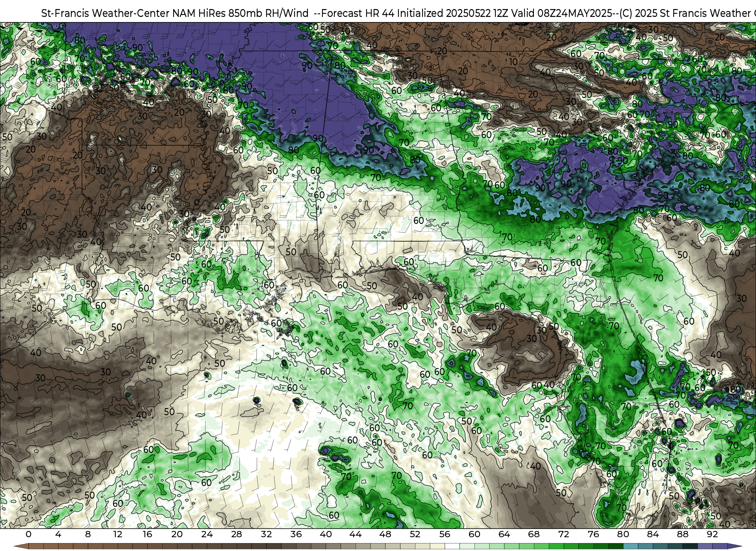Click 'Initialized 20250522 12Z' in the header
756x551 pixels.
[x=452, y=13]
